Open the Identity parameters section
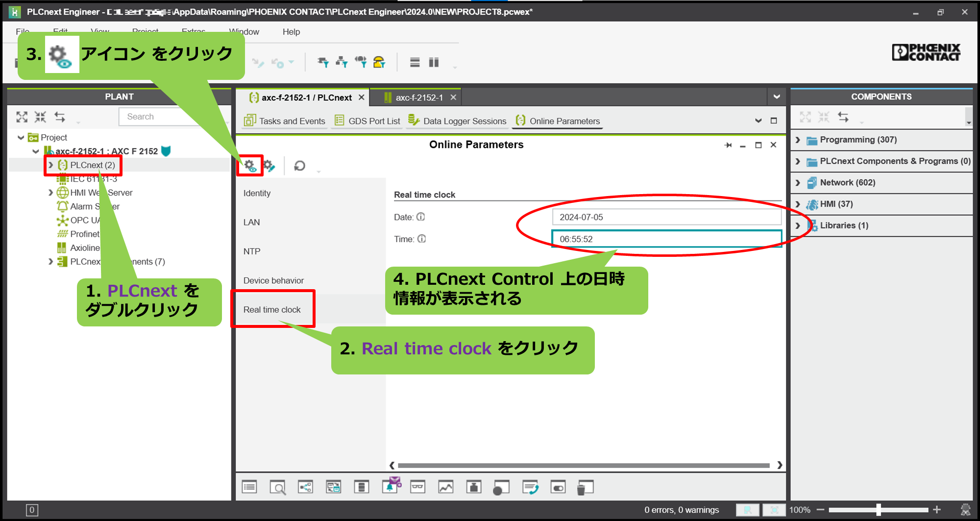The image size is (980, 521). tap(257, 193)
